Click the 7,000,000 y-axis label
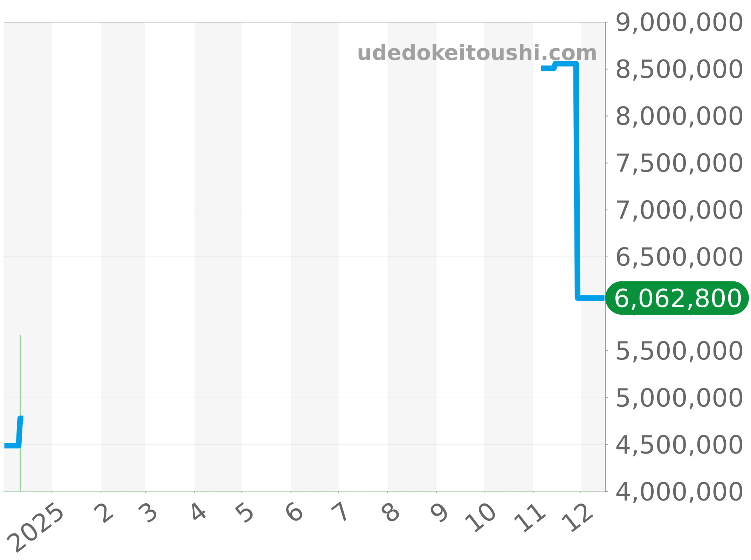 pyautogui.click(x=679, y=210)
